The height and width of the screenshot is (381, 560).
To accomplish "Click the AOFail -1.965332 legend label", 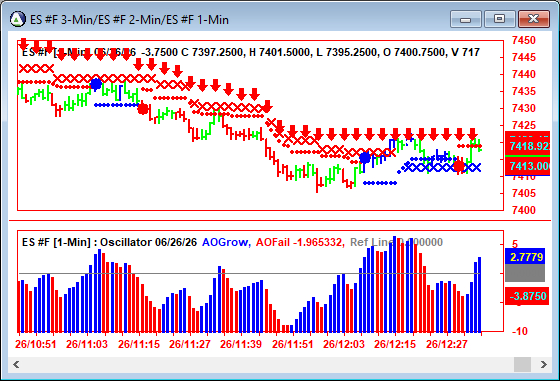I will (x=300, y=242).
